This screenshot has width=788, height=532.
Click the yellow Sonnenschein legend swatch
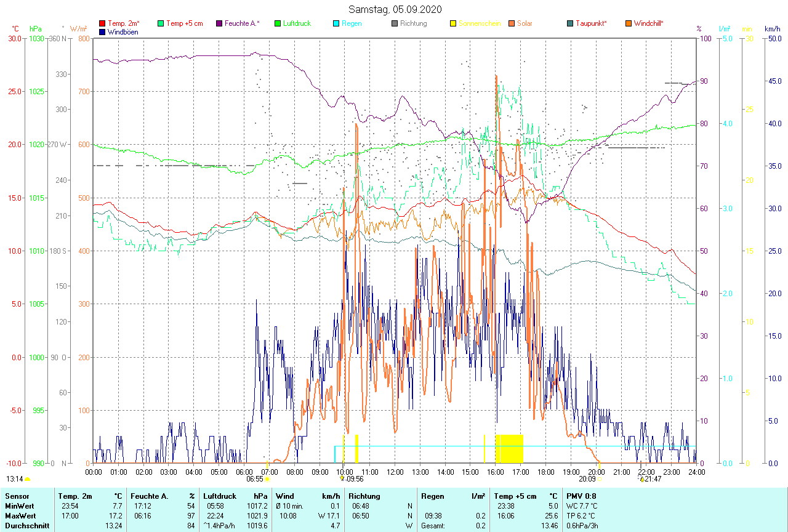click(453, 24)
